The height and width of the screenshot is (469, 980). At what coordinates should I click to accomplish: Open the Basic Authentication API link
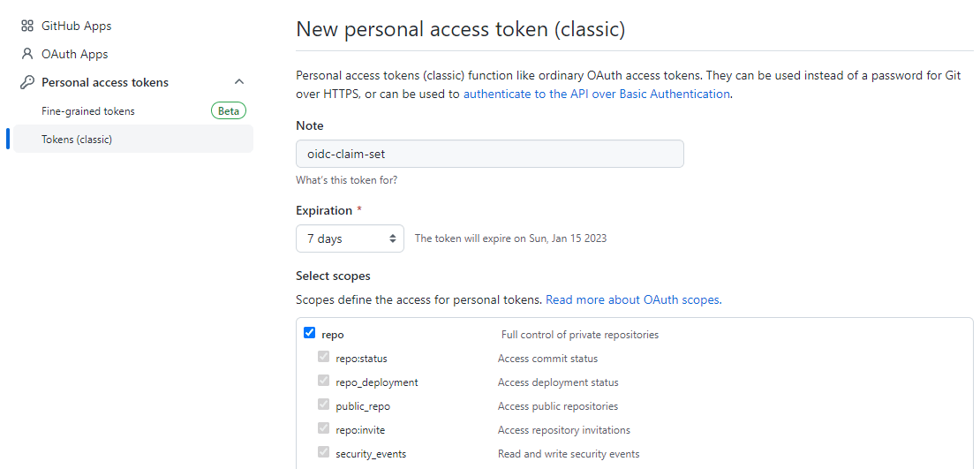pos(596,94)
